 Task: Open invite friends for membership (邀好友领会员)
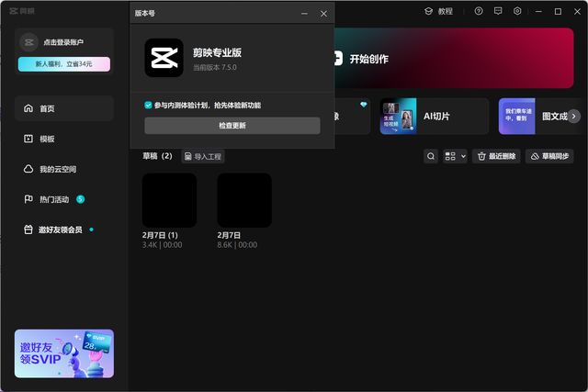pyautogui.click(x=64, y=230)
